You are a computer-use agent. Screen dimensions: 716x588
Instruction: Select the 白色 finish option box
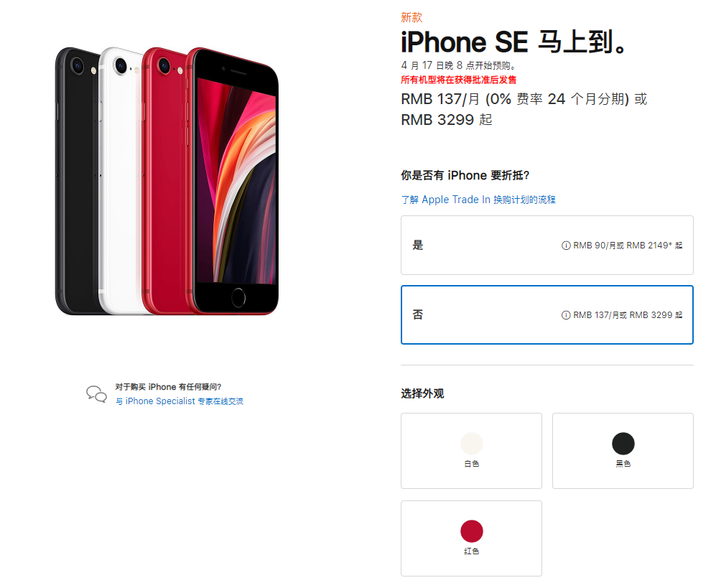[x=471, y=451]
